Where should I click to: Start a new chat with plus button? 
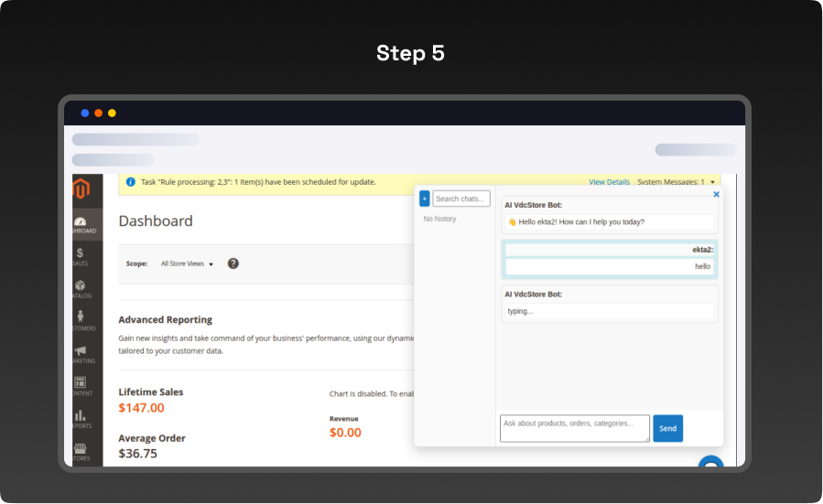click(x=424, y=198)
